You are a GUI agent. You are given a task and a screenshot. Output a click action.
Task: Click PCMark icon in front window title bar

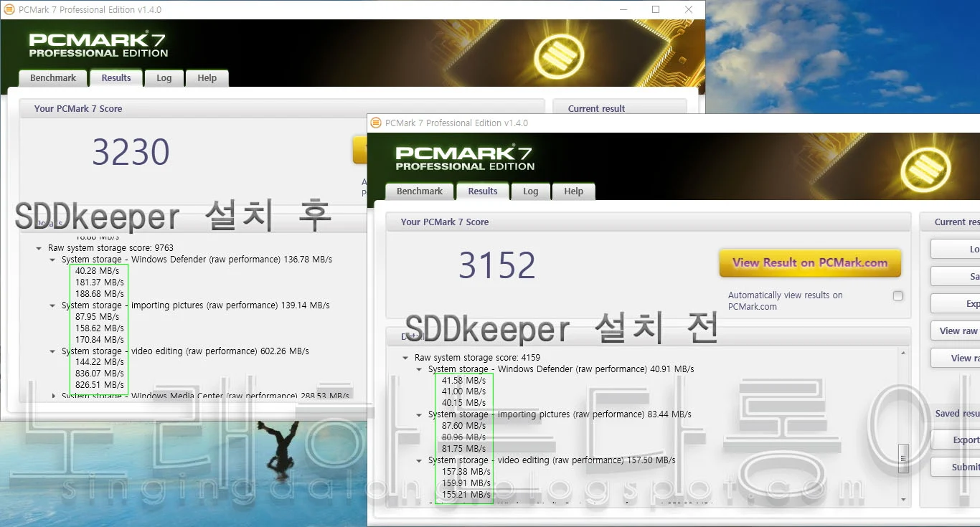[x=376, y=123]
